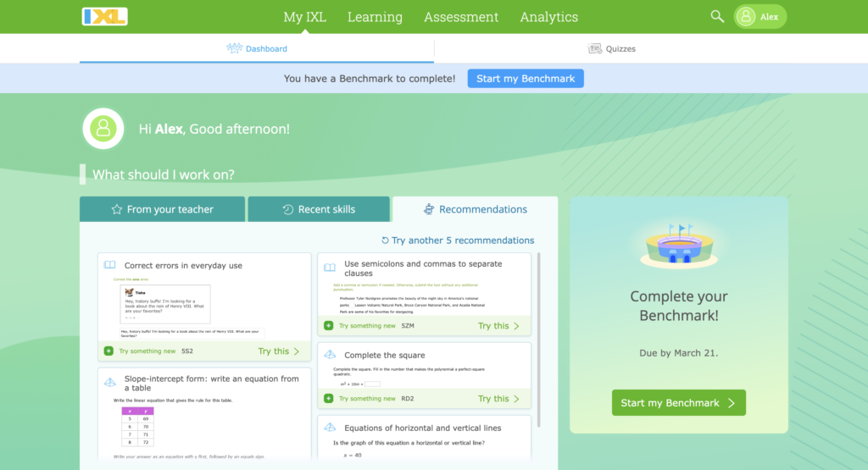Open the Complete the square skill
868x470 pixels.
pos(385,355)
